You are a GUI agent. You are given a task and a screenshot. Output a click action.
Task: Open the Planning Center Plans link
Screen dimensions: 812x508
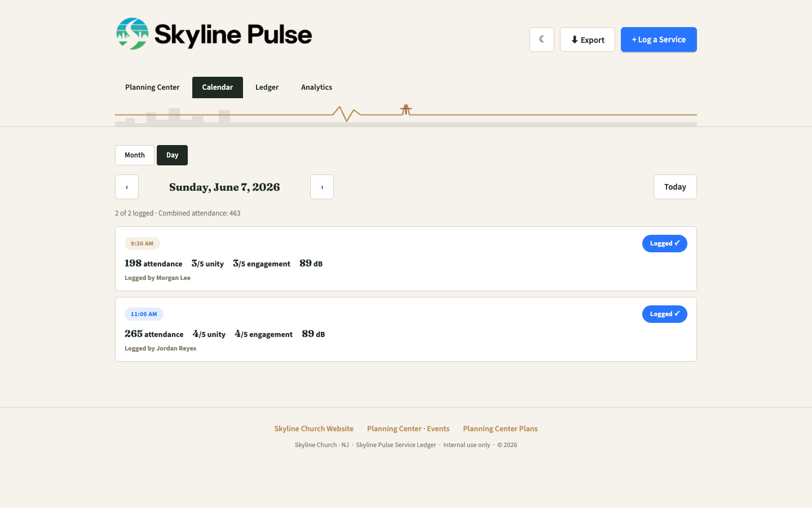pos(500,429)
